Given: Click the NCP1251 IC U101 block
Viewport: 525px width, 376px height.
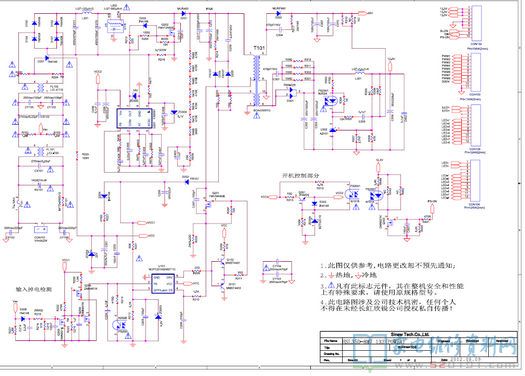Looking at the screenshot, I should (x=163, y=284).
